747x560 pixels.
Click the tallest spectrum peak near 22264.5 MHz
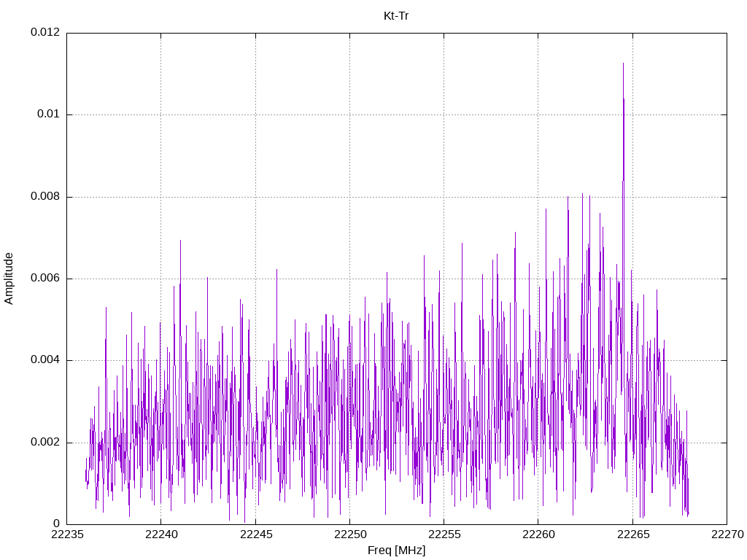(623, 64)
